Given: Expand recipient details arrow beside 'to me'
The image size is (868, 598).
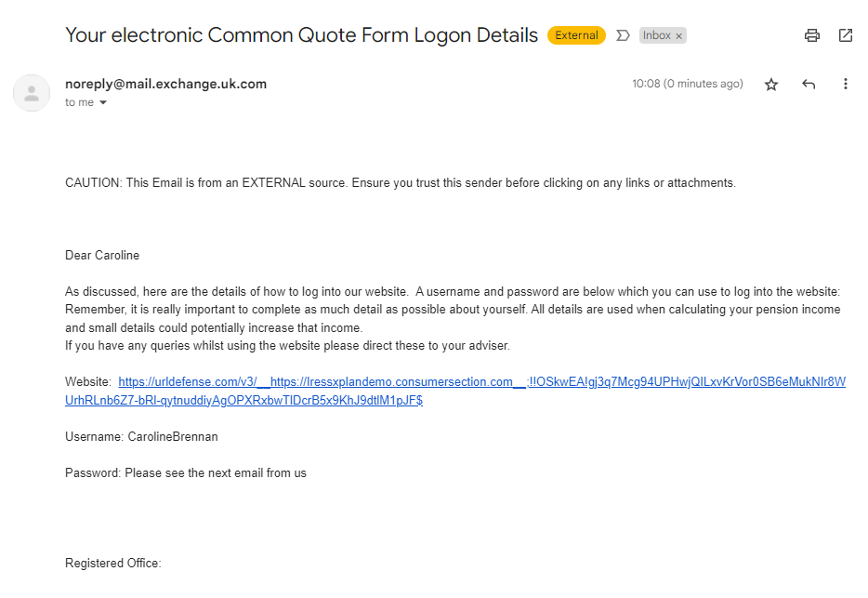Looking at the screenshot, I should [x=103, y=102].
